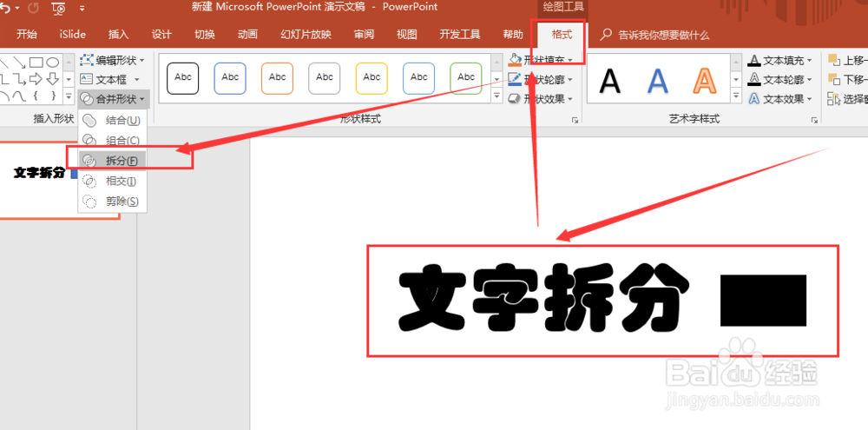Screen dimensions: 868x430
Task: Apply the blue fill WordArt style A
Action: click(658, 80)
